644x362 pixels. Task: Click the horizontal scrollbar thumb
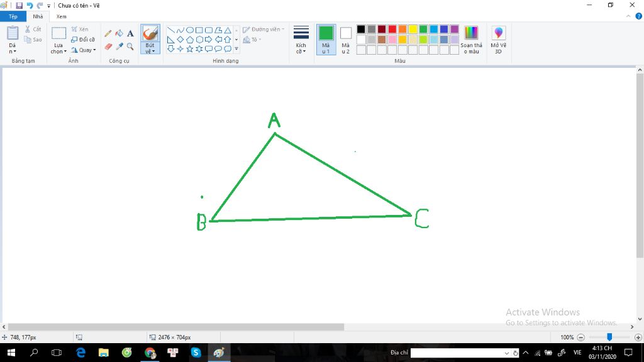[x=176, y=327]
